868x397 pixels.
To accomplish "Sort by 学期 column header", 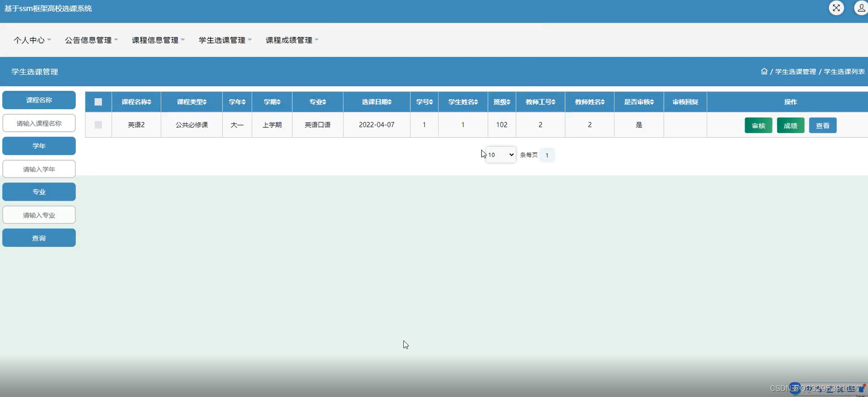I will click(272, 102).
